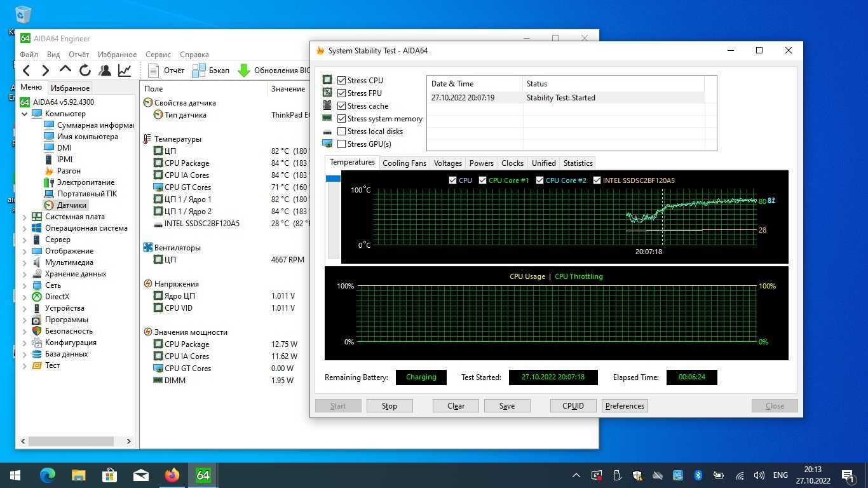The height and width of the screenshot is (488, 868).
Task: Open Microsoft Edge from the taskbar
Action: (x=48, y=475)
